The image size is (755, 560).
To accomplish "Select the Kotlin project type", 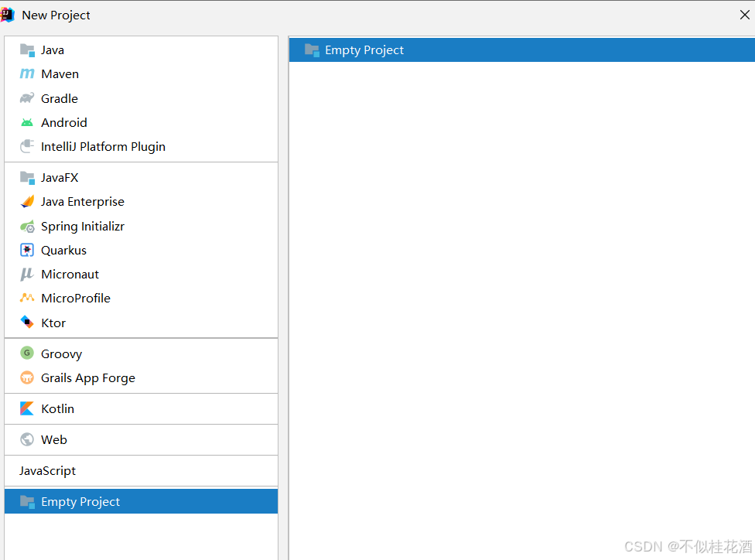I will point(141,409).
